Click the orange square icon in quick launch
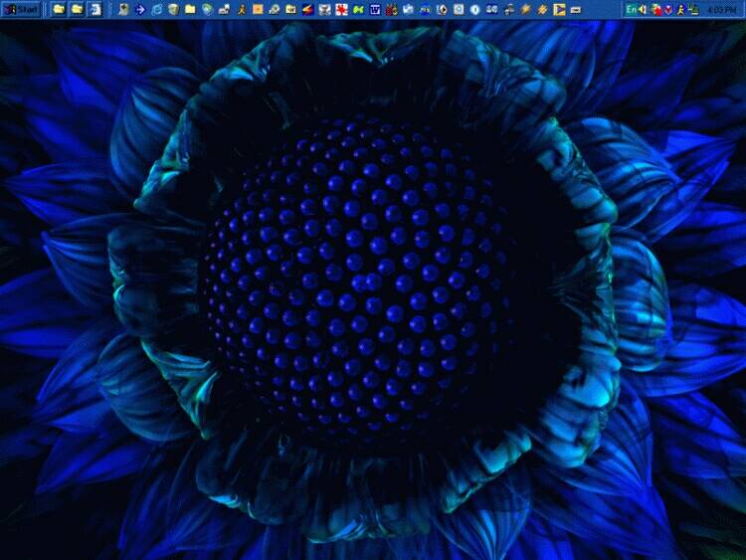Screen dimensions: 746x560 pyautogui.click(x=257, y=9)
